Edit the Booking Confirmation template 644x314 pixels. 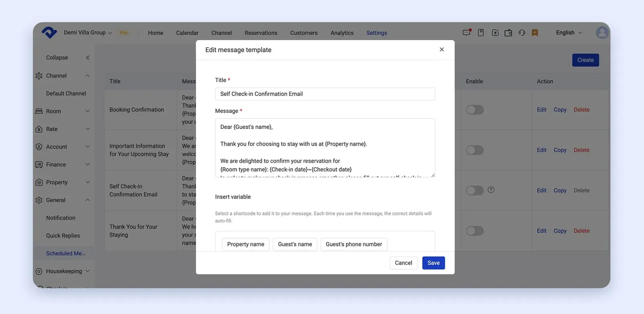pos(542,110)
